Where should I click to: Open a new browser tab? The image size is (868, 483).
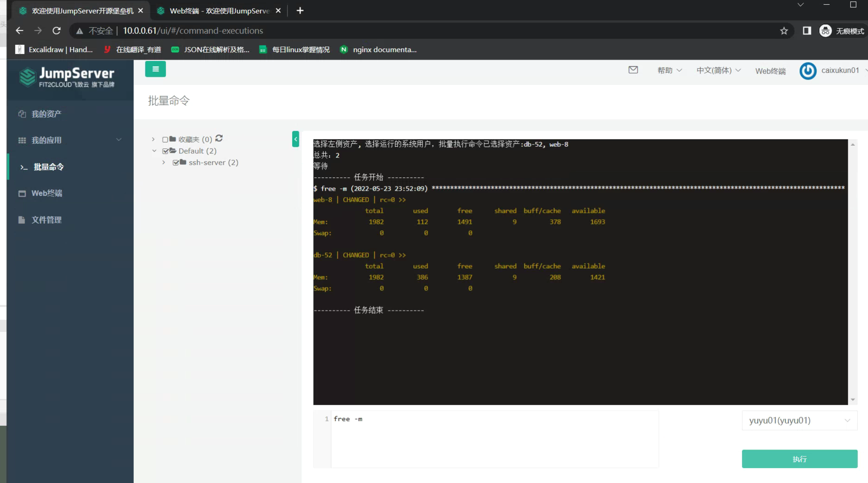tap(300, 11)
